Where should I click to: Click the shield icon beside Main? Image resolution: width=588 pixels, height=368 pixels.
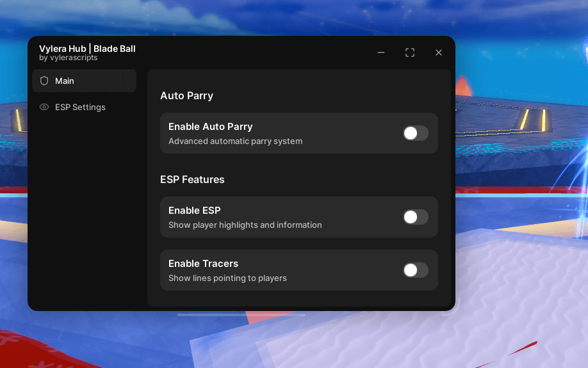pos(44,81)
